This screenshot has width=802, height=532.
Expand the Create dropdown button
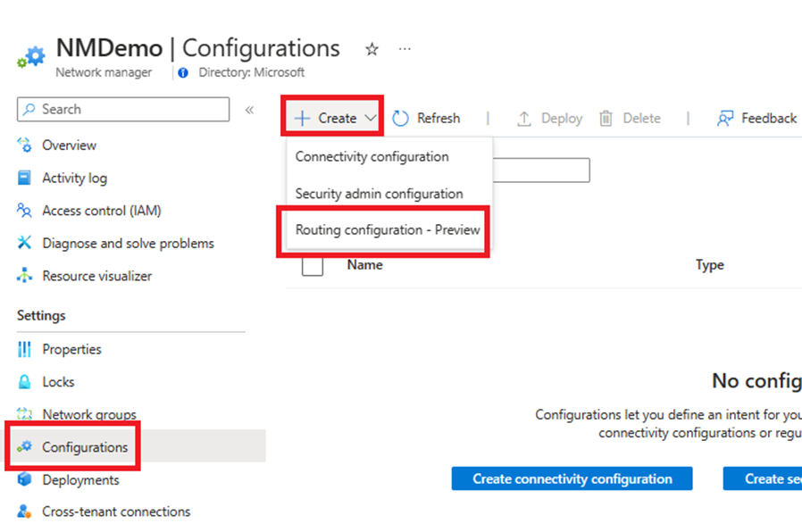pos(335,118)
